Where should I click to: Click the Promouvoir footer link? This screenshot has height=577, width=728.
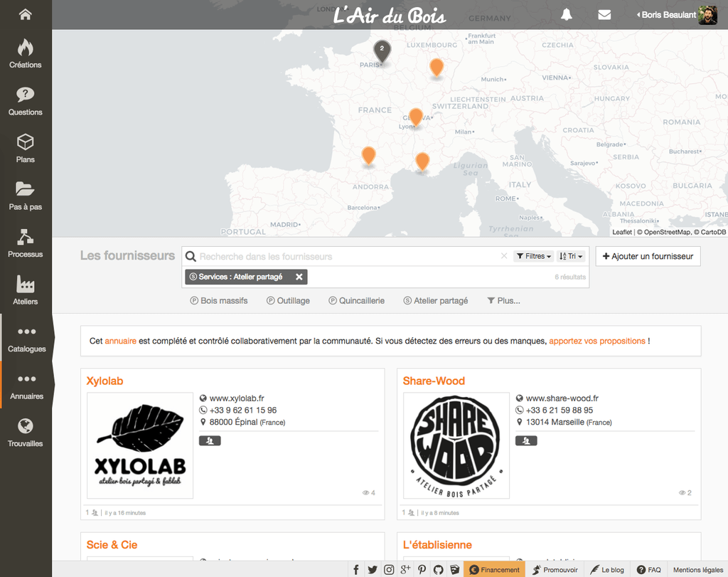[x=555, y=570]
